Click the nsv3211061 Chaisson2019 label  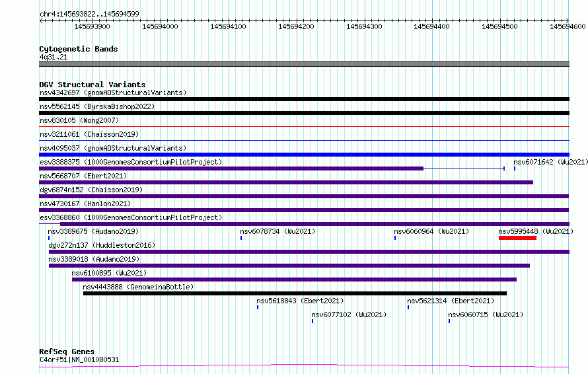click(89, 134)
